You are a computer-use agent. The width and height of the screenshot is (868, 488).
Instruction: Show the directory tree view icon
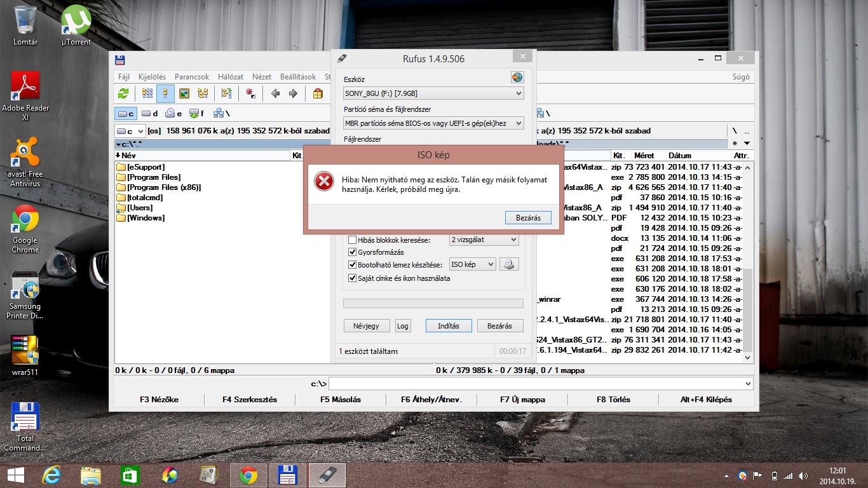pyautogui.click(x=203, y=93)
